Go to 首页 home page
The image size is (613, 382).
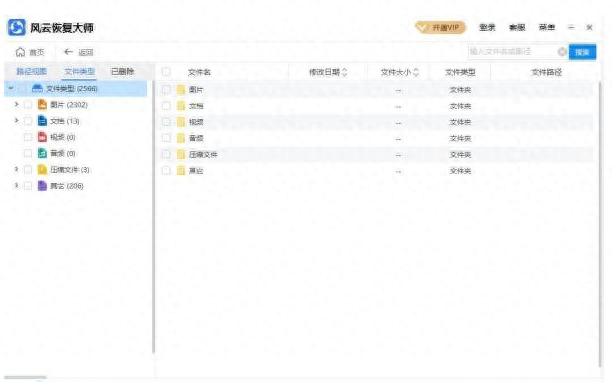point(30,52)
